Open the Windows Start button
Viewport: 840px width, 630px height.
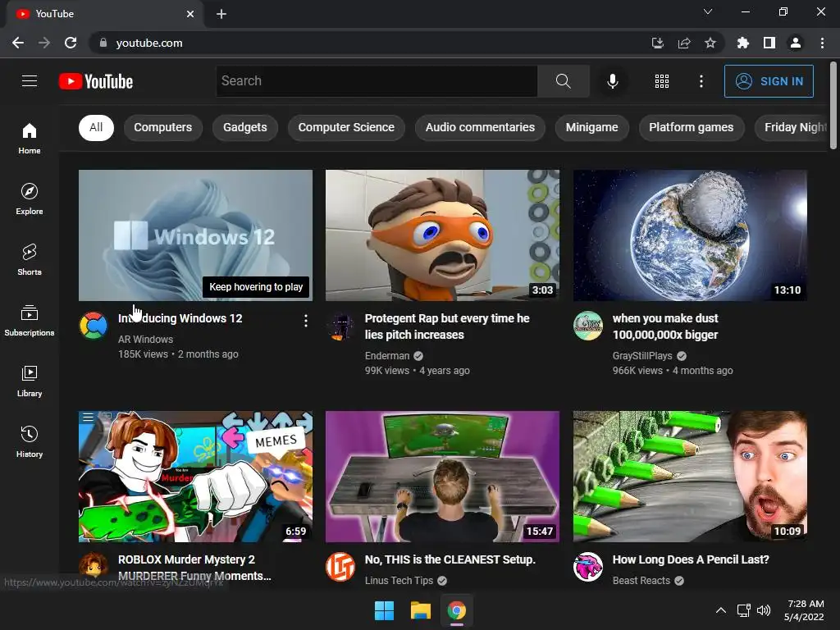click(384, 610)
